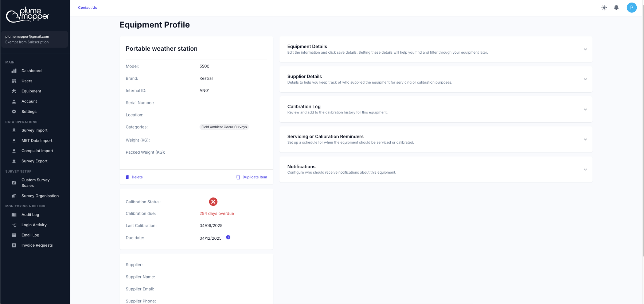The width and height of the screenshot is (644, 304).
Task: Click the Survey Organisation building icon
Action: coord(14,196)
